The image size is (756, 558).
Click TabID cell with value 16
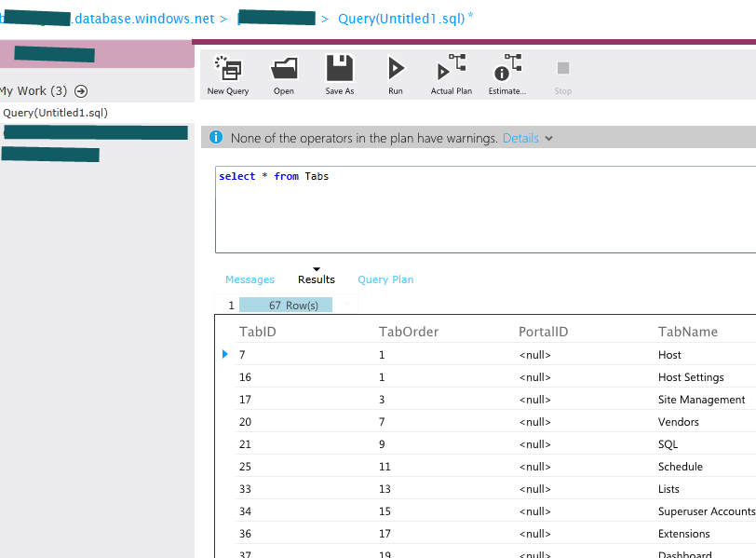(x=246, y=377)
